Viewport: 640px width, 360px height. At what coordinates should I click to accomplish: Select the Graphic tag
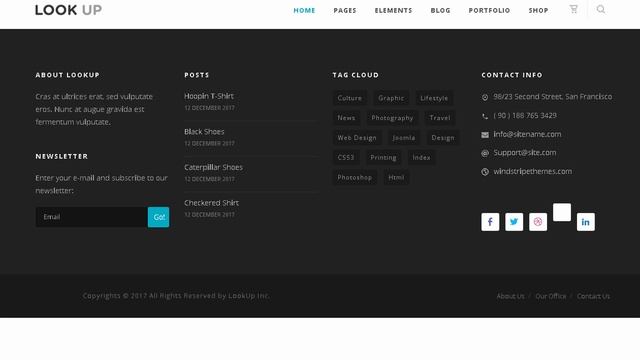pos(391,98)
